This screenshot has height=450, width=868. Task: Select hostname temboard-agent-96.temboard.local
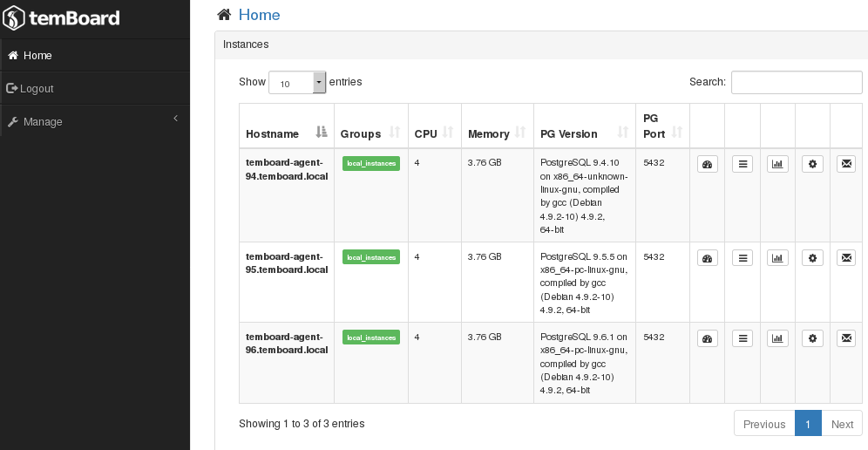287,344
